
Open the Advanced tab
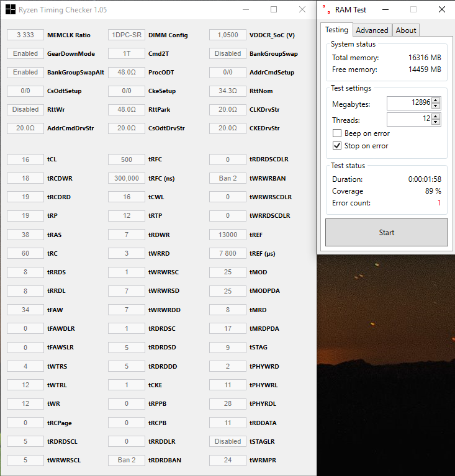(x=372, y=30)
